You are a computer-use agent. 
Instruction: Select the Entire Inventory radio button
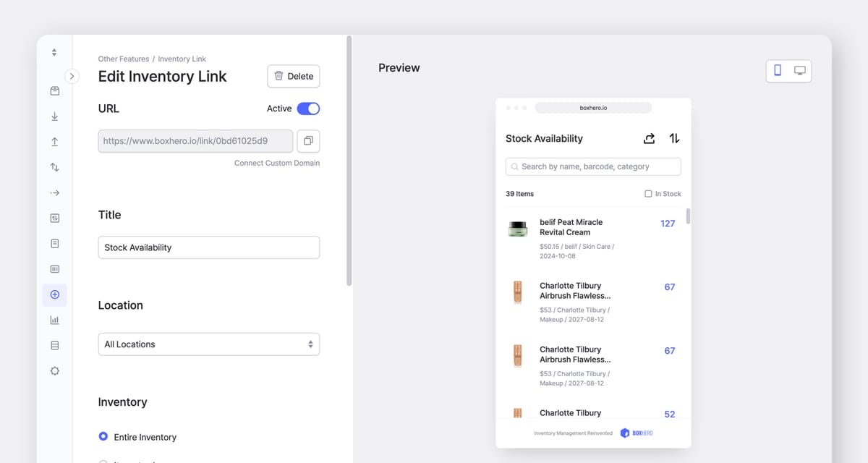tap(102, 437)
